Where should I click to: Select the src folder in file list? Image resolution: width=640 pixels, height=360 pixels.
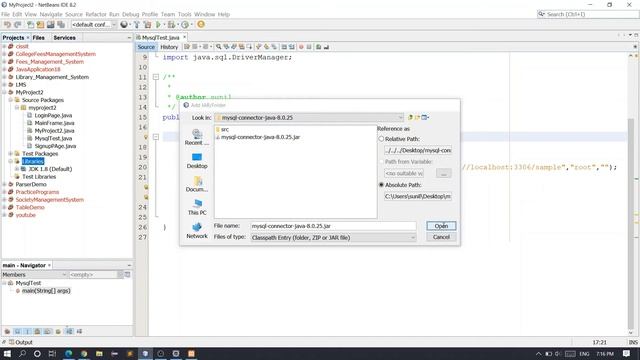coord(222,129)
